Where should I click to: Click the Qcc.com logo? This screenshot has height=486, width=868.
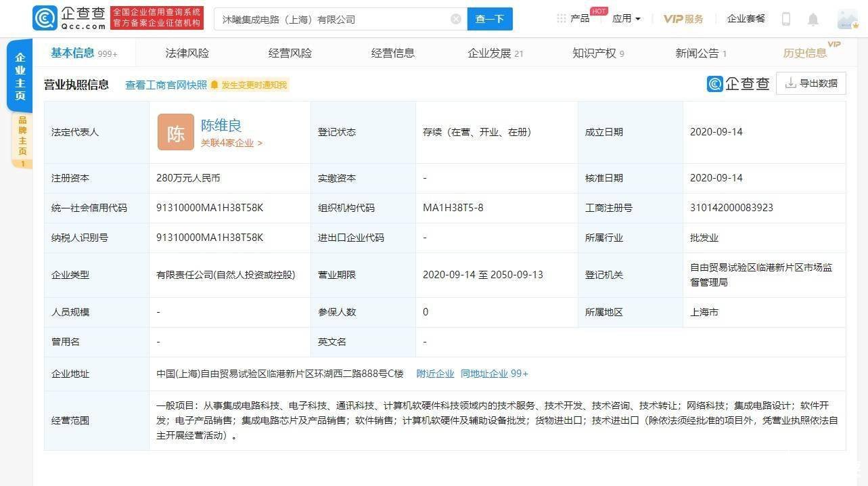[69, 18]
